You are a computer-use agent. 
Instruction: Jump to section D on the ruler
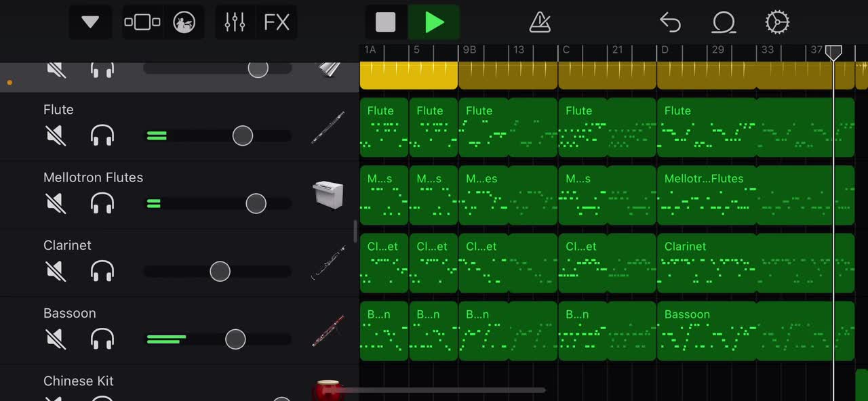[x=665, y=50]
